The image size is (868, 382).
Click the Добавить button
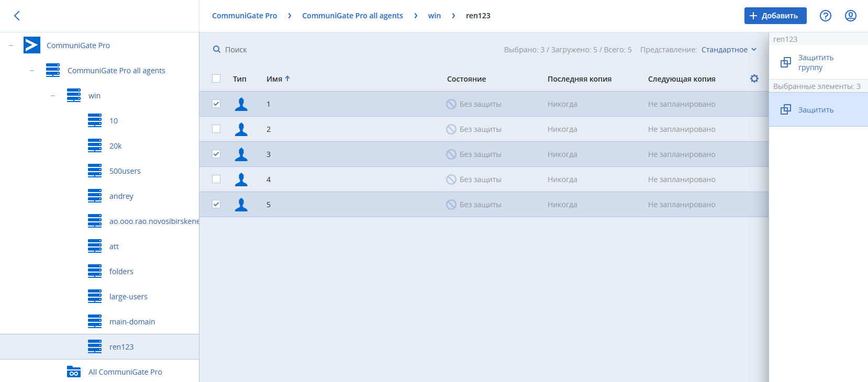775,16
